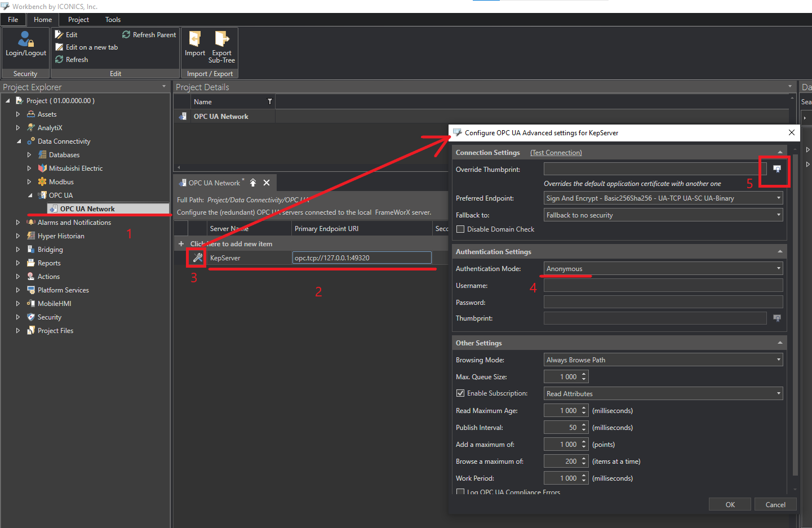Collapse the Authentication Settings section
Image resolution: width=812 pixels, height=528 pixels.
(780, 252)
